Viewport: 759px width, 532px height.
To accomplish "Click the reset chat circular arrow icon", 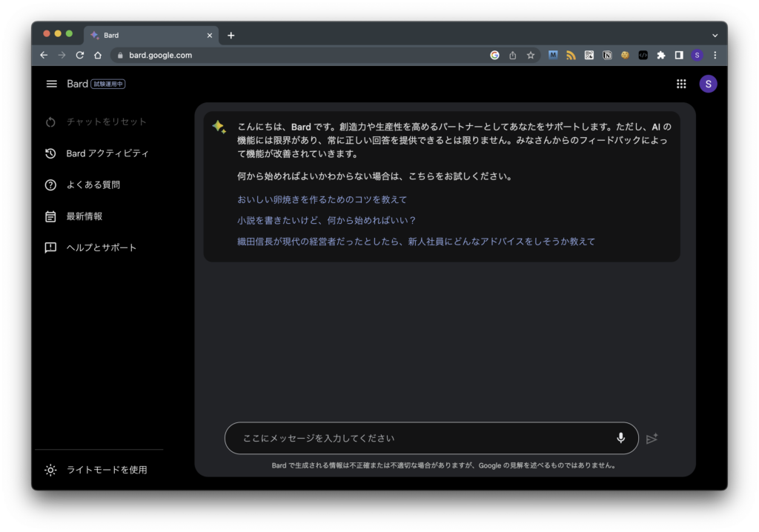I will (51, 122).
